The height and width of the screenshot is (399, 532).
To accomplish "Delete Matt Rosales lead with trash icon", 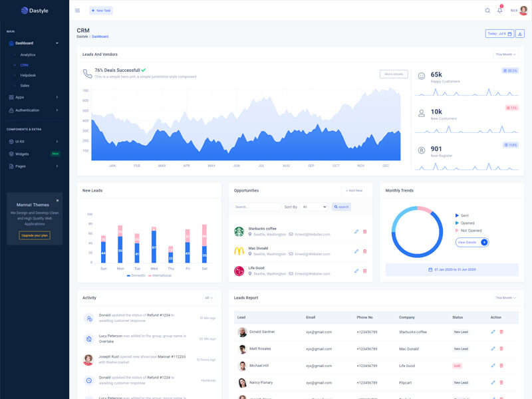I will 501,349.
